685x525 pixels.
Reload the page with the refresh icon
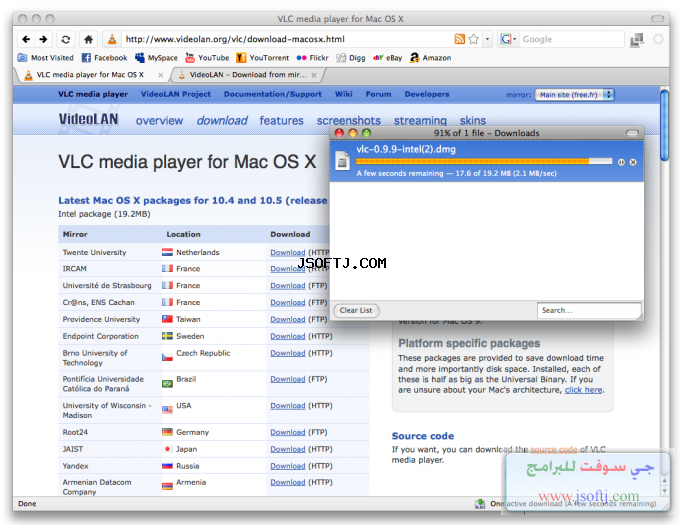click(x=66, y=39)
